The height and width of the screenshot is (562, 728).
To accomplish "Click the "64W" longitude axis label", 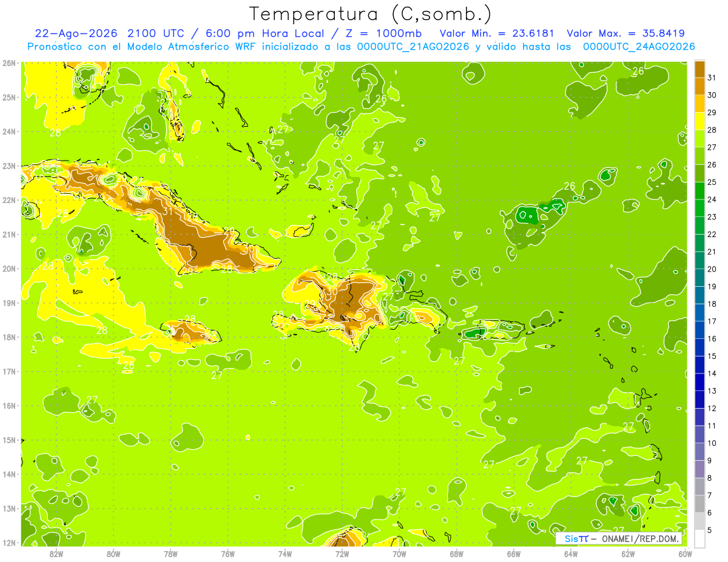I will pos(571,554).
